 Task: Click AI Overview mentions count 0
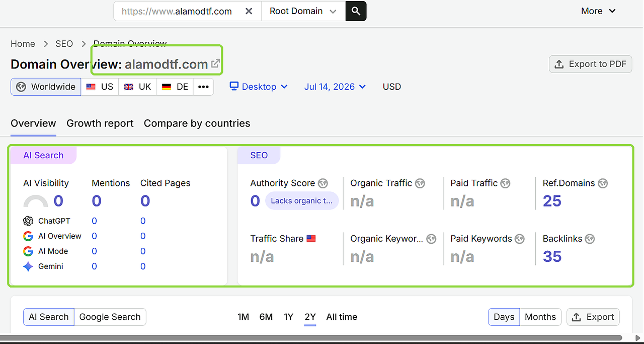94,236
